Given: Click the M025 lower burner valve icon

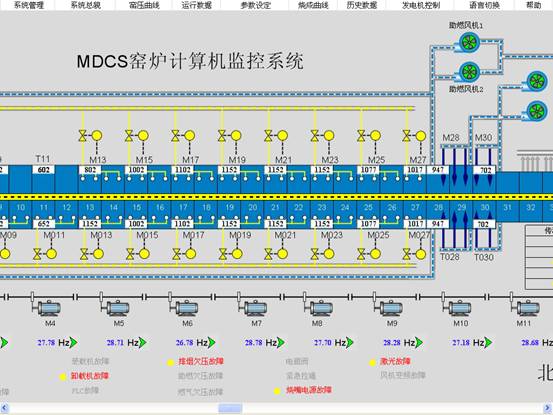Looking at the screenshot, I should click(361, 254).
